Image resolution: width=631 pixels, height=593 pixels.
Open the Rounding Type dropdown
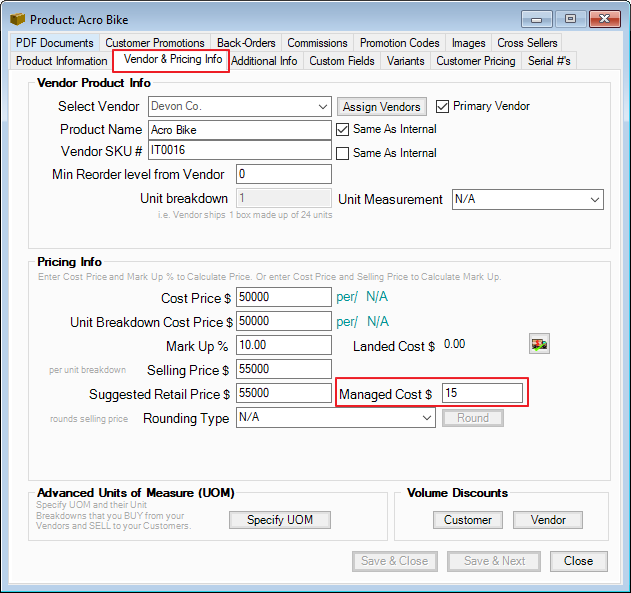tap(424, 419)
